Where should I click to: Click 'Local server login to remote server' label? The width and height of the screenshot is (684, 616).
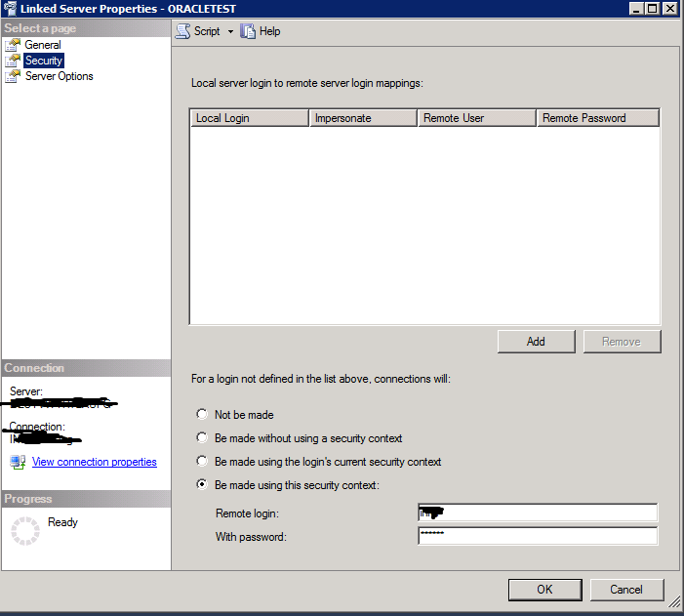click(x=307, y=83)
